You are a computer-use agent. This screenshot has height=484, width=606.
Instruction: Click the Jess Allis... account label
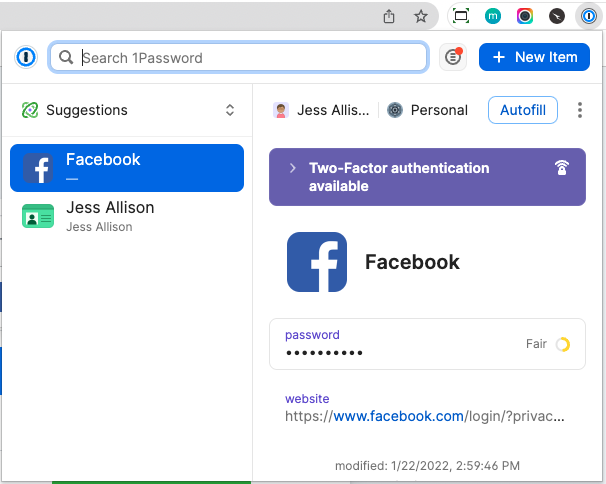[333, 110]
